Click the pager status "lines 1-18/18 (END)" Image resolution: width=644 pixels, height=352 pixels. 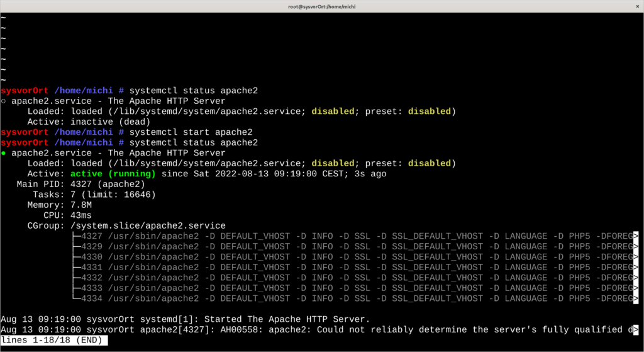pos(54,340)
